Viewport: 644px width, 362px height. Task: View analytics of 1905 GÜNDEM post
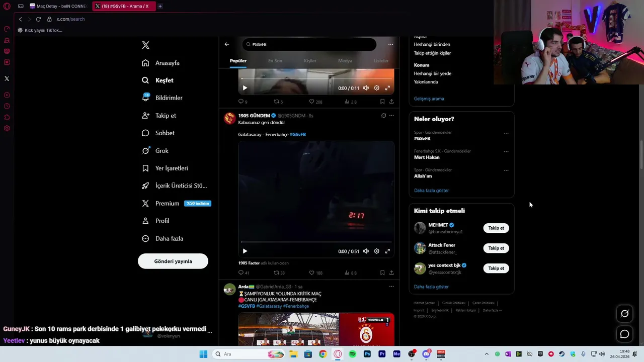tap(351, 273)
